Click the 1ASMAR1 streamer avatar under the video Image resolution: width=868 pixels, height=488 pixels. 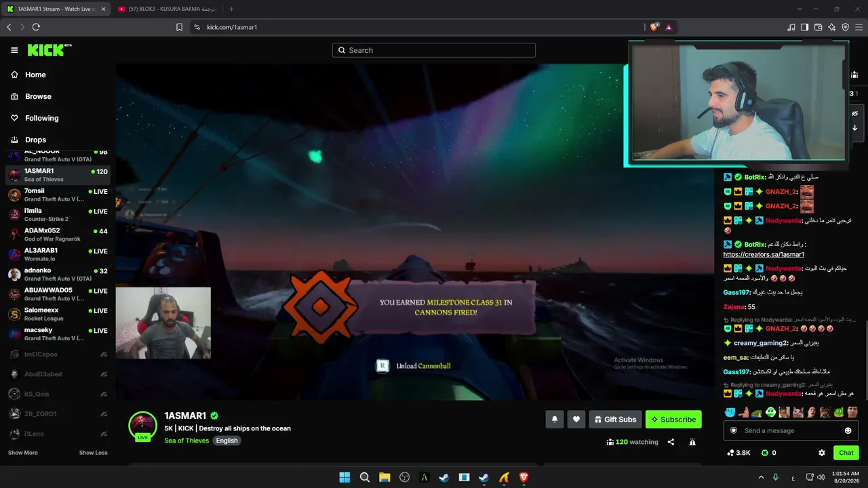tap(142, 426)
